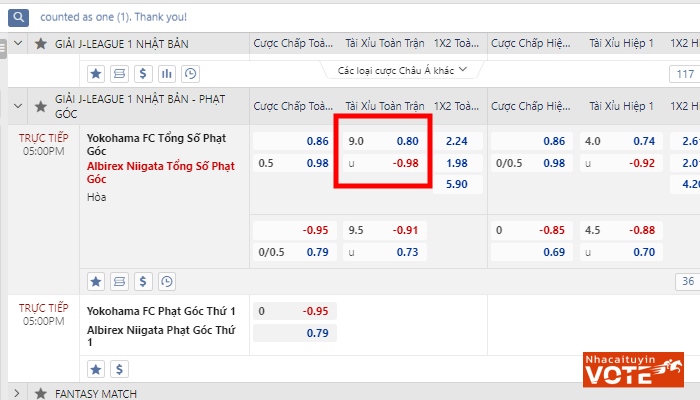Click the Hòa draw label
Screen dimensions: 700x400
96,197
